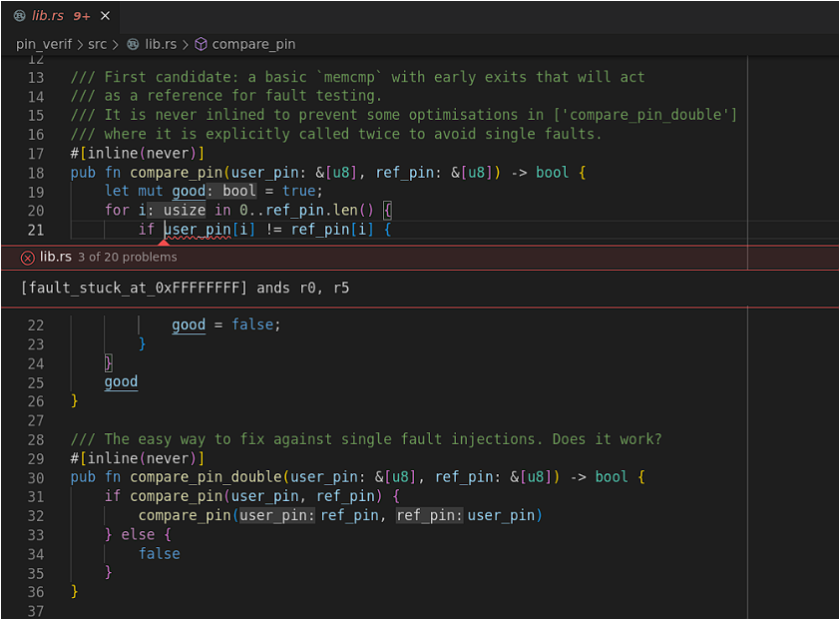Click the Rust file icon on the lib.rs tab
The height and width of the screenshot is (620, 840).
click(19, 16)
